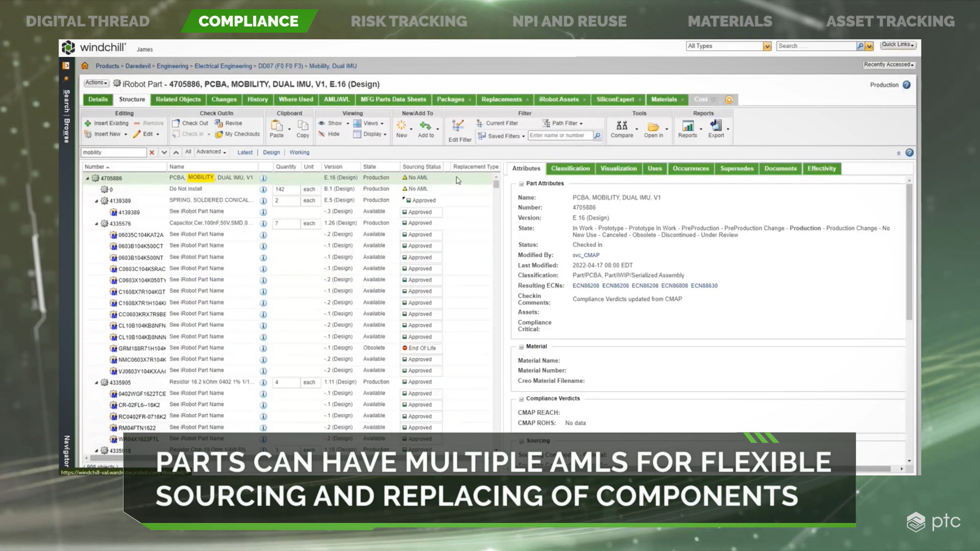
Task: Open the Actions menu
Action: [96, 83]
